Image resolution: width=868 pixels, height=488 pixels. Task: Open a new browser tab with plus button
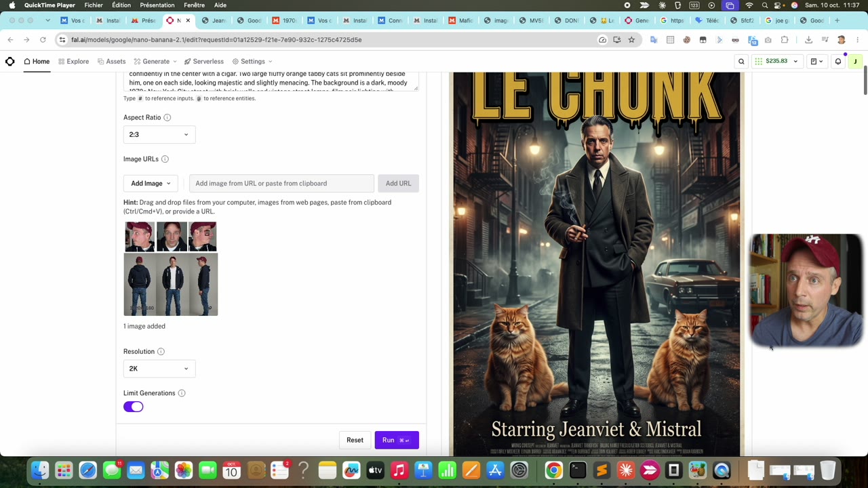[837, 20]
